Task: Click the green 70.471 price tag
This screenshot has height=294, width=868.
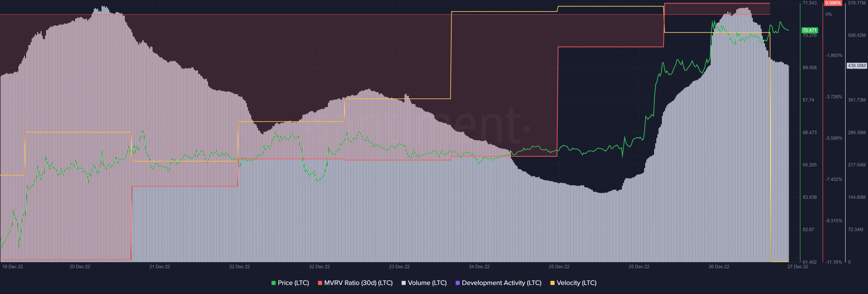Action: pyautogui.click(x=810, y=31)
